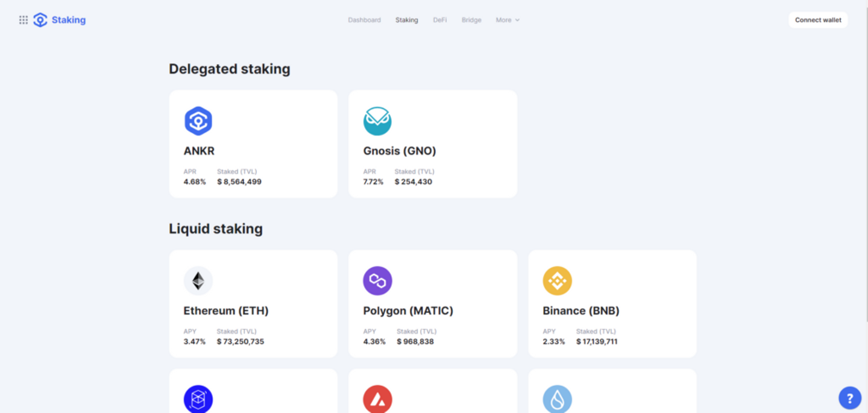Screen dimensions: 868x413
Task: Expand the More dropdown menu
Action: (508, 20)
